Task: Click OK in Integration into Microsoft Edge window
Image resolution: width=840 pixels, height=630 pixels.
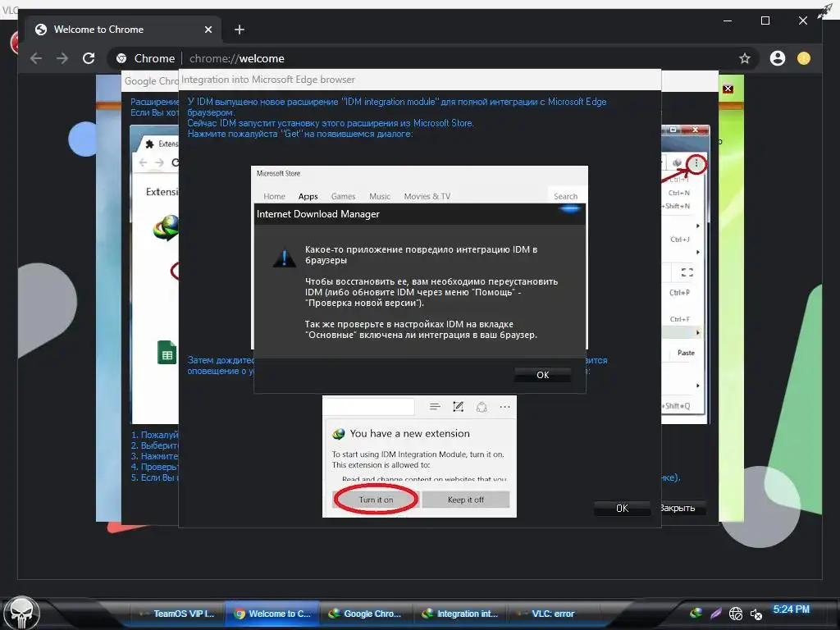Action: [622, 508]
